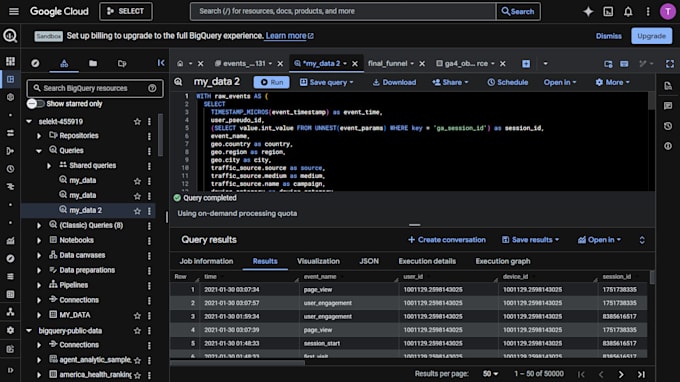Expand Shared queries node
680x382 pixels.
49,166
